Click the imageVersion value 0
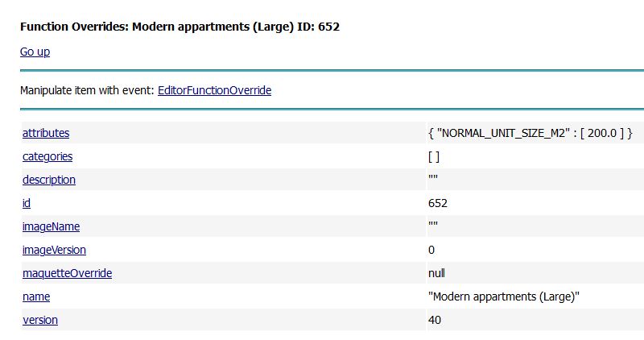The width and height of the screenshot is (644, 340). [431, 250]
